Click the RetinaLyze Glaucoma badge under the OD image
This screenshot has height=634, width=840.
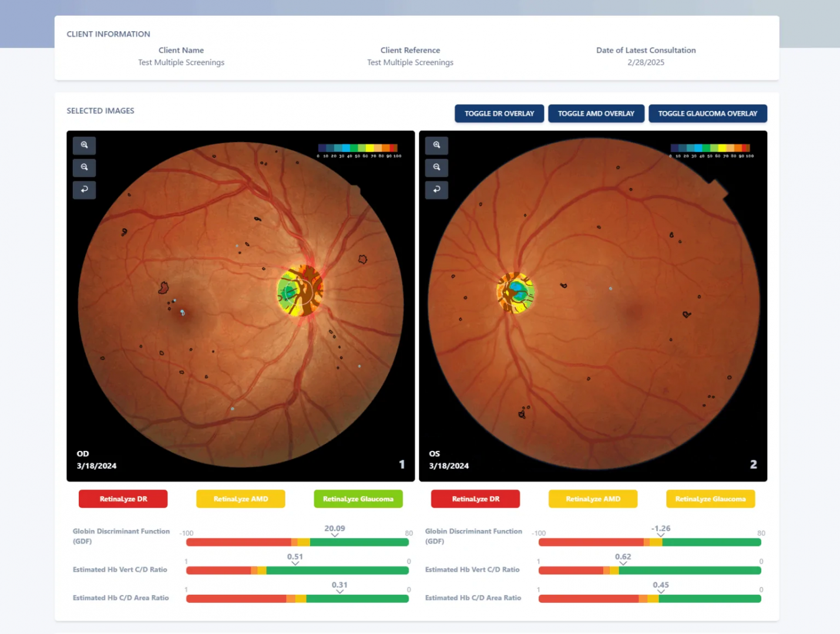tap(358, 498)
